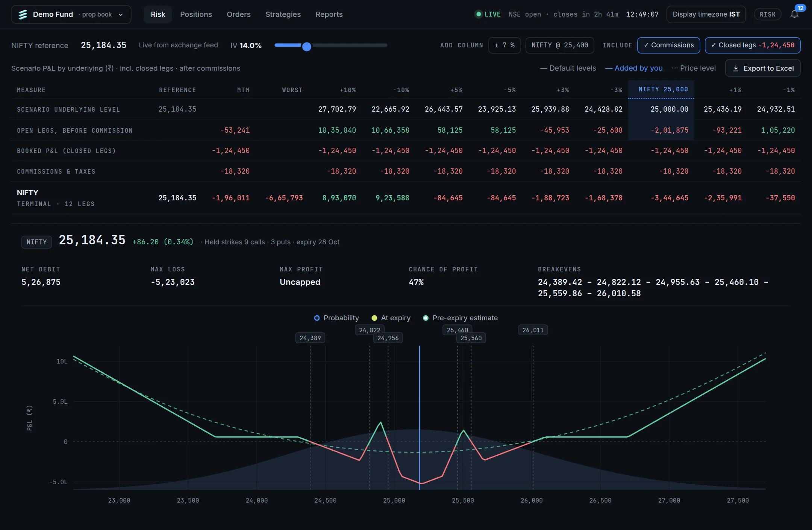Toggle the Commissions include checkbox
Viewport: 812px width, 530px height.
pos(668,45)
